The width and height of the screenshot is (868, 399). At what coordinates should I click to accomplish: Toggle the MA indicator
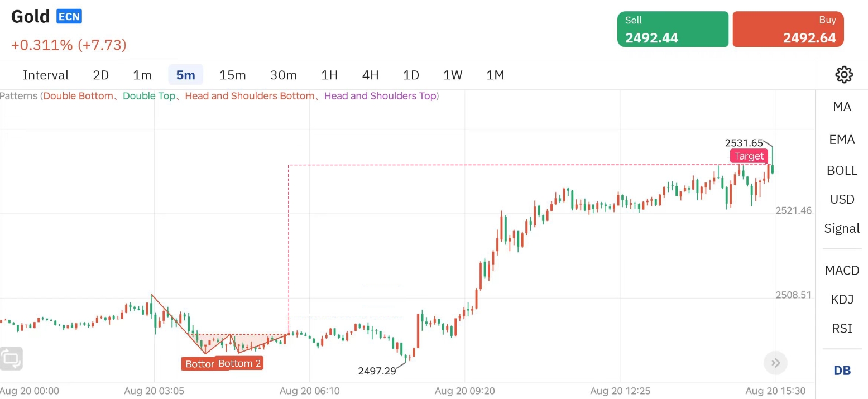click(842, 107)
